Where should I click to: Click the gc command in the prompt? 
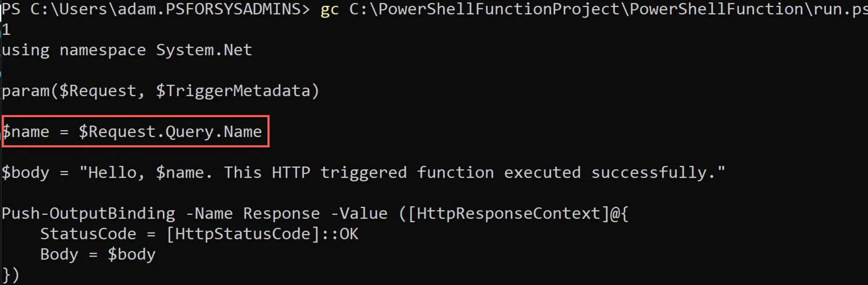click(329, 10)
